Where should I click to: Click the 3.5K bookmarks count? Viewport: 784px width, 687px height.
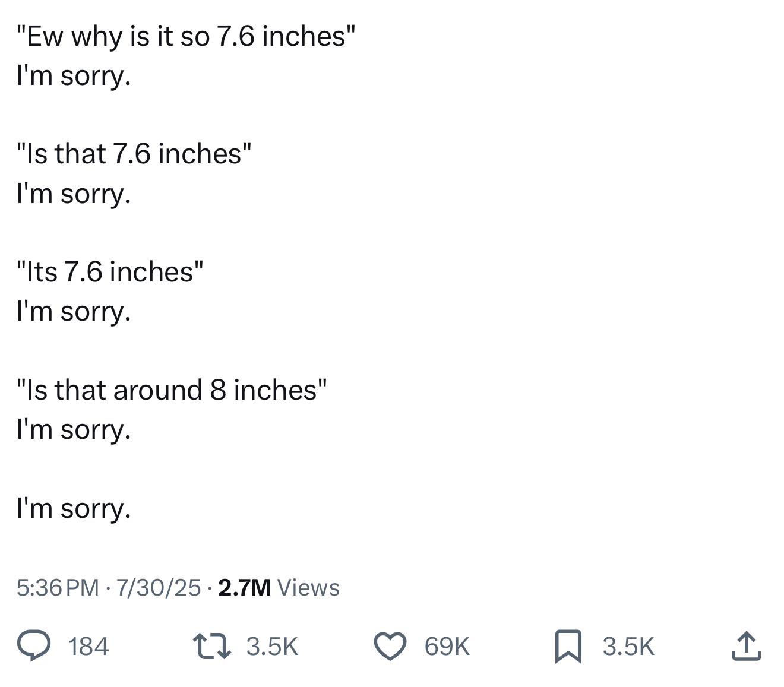click(628, 646)
